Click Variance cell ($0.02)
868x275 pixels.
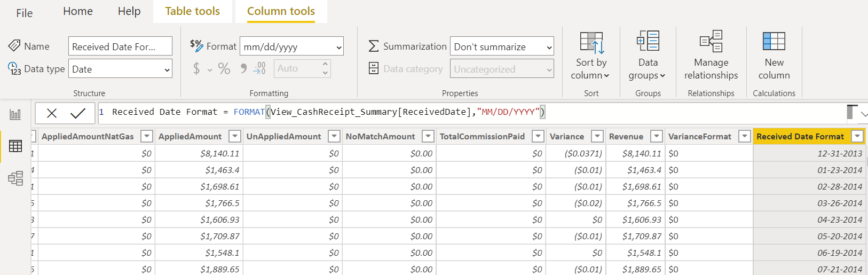575,203
